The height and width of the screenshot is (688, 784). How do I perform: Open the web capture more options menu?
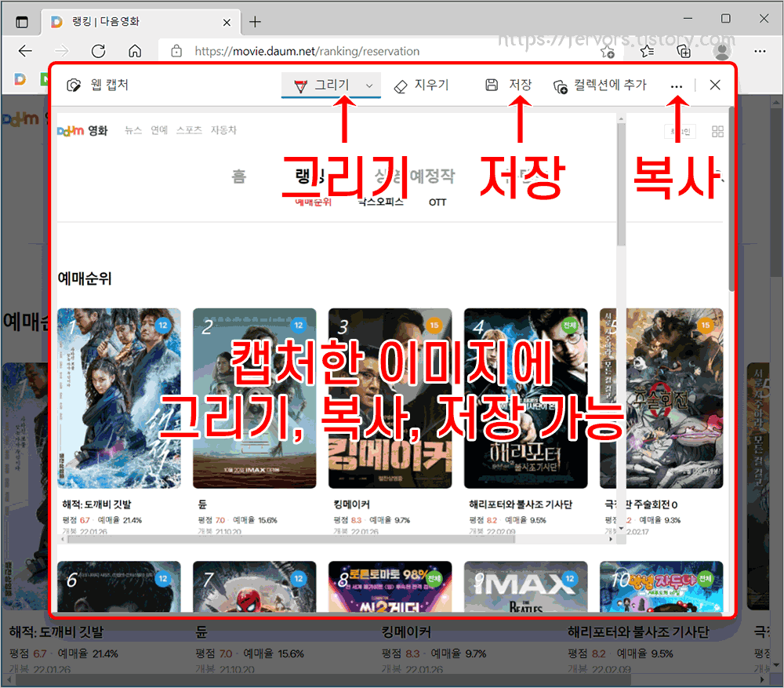(677, 86)
